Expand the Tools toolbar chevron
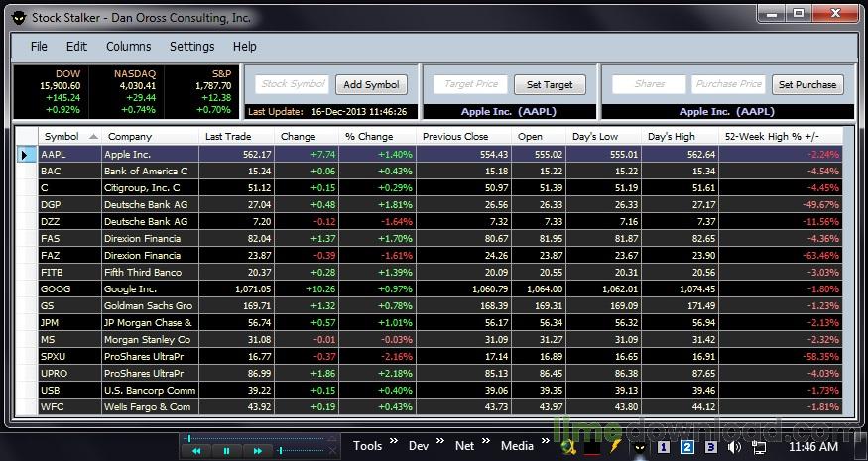 [x=394, y=441]
